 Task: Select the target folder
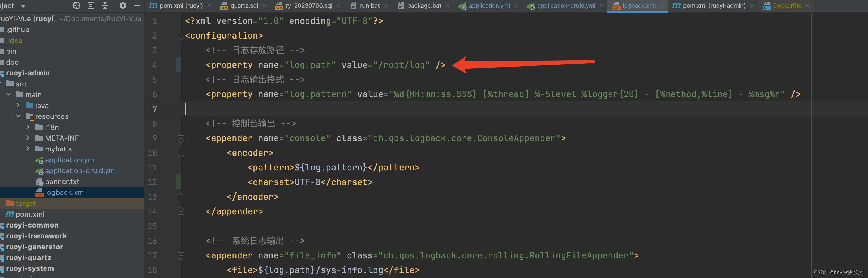point(26,203)
